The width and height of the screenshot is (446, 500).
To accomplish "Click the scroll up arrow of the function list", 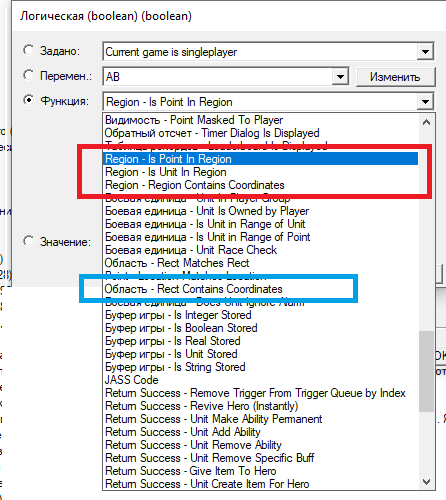I will (426, 122).
